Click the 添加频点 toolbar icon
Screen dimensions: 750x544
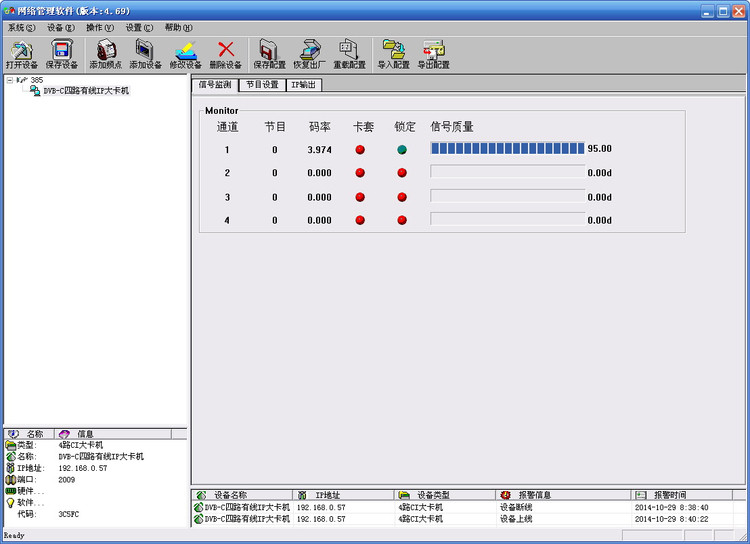[x=106, y=50]
